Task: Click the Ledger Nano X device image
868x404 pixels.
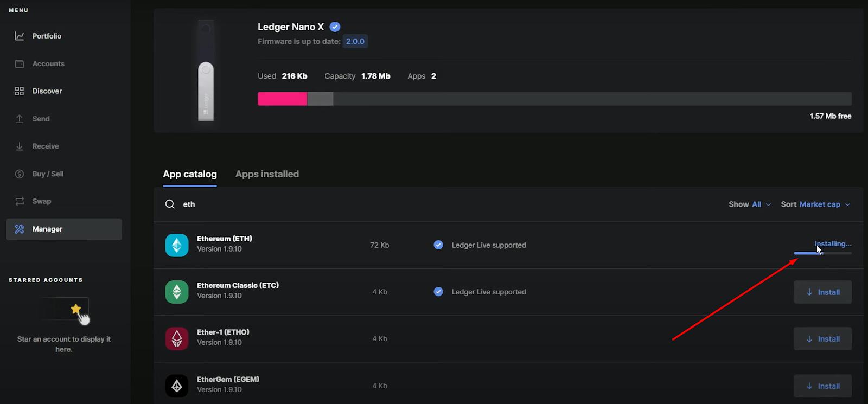Action: pos(206,70)
